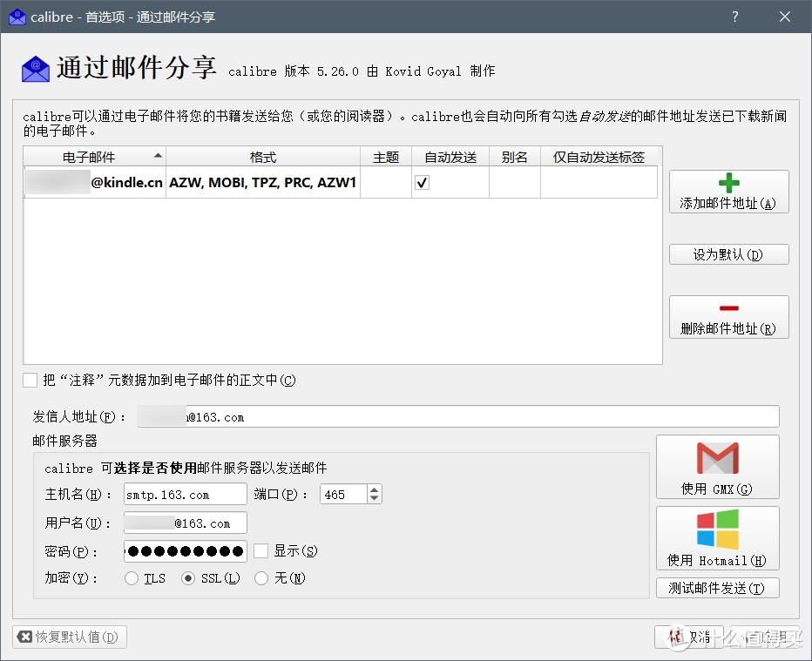
Task: Click the red minus delete email address icon
Action: [728, 308]
